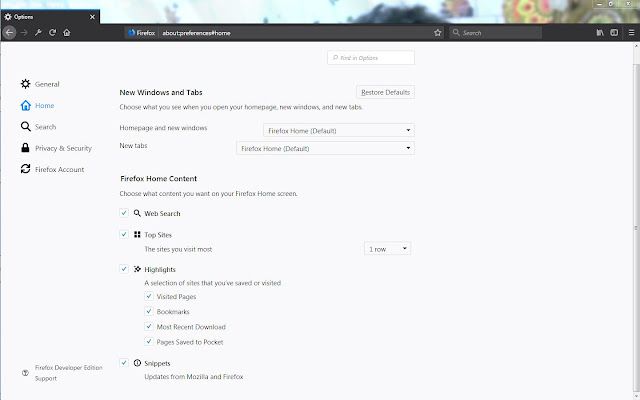Viewport: 640px width, 400px height.
Task: Click the Firefox Home Content heading
Action: point(158,179)
